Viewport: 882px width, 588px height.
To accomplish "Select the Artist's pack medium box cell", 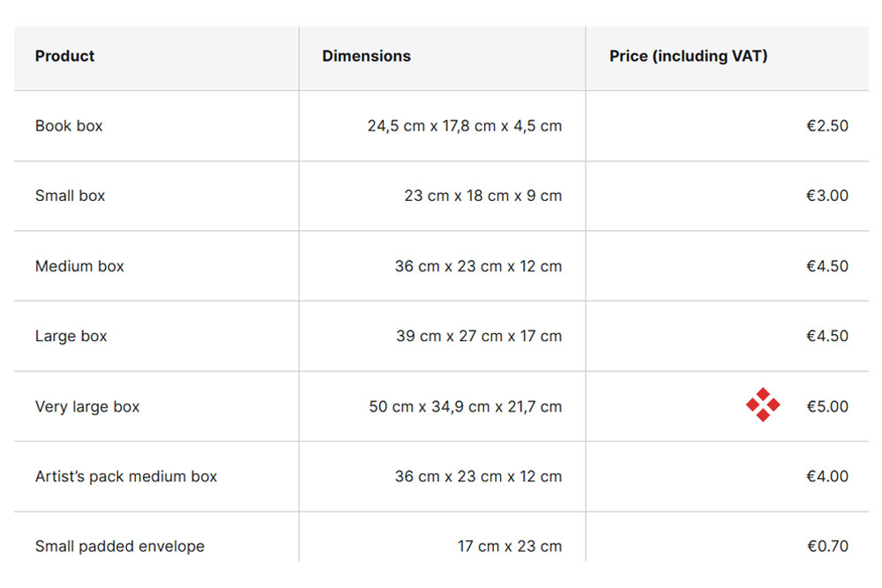I will 126,476.
